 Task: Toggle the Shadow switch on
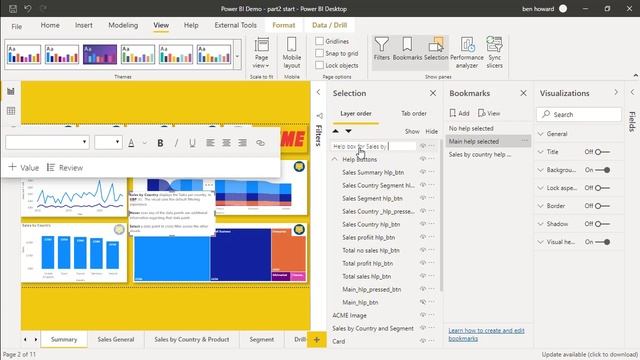[x=602, y=224]
